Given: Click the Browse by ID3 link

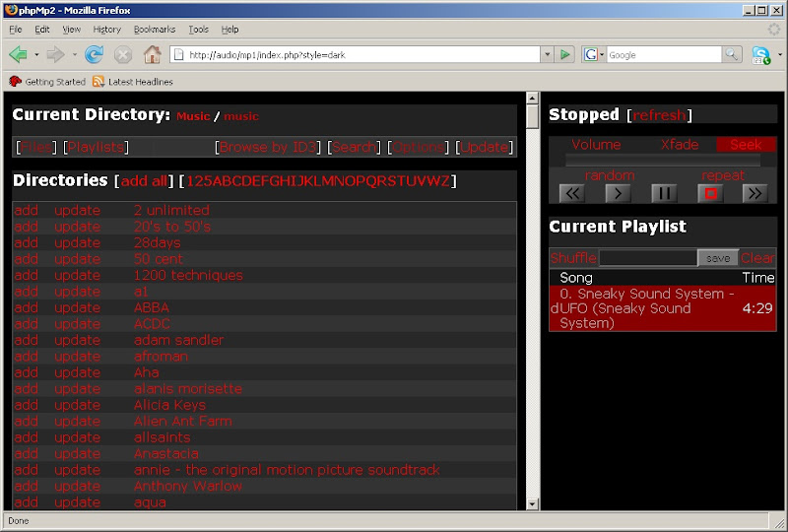Looking at the screenshot, I should pos(268,147).
